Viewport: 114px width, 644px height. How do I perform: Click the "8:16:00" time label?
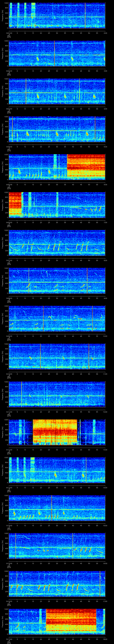9,601
